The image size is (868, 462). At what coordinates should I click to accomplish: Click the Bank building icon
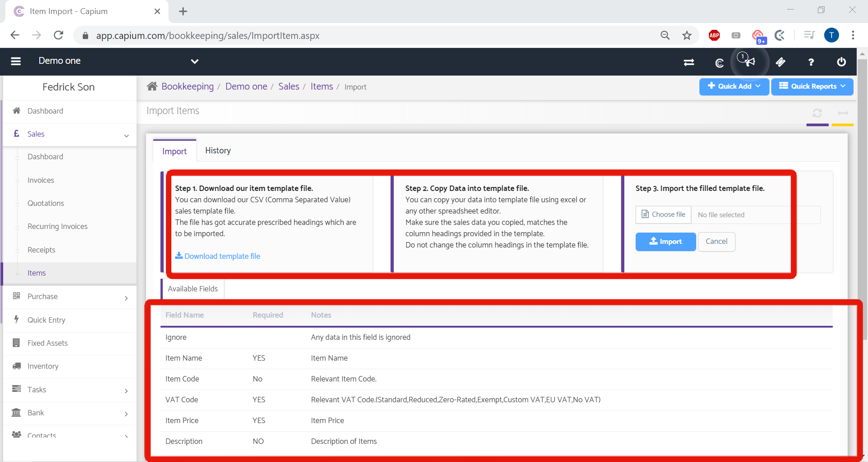point(16,412)
